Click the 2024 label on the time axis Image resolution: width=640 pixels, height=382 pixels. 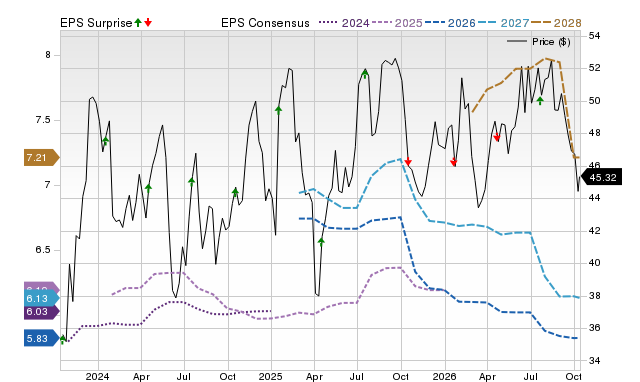[98, 376]
